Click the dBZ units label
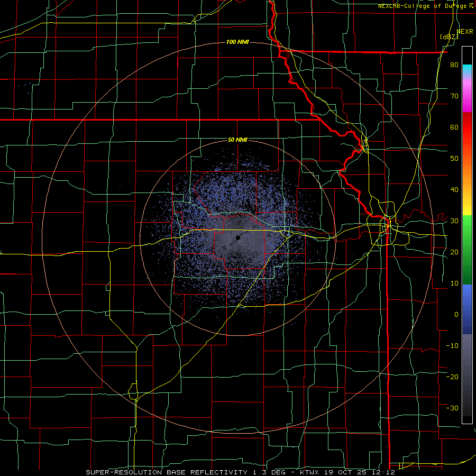Screen dimensions: 476x476 tap(449, 36)
